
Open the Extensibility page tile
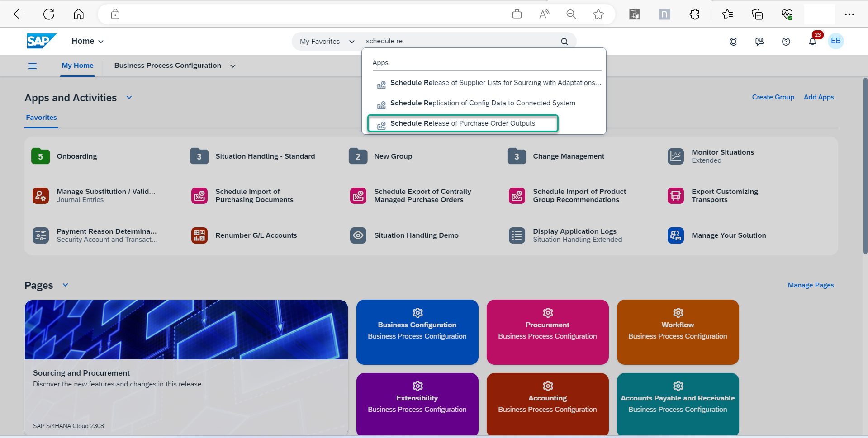click(417, 405)
